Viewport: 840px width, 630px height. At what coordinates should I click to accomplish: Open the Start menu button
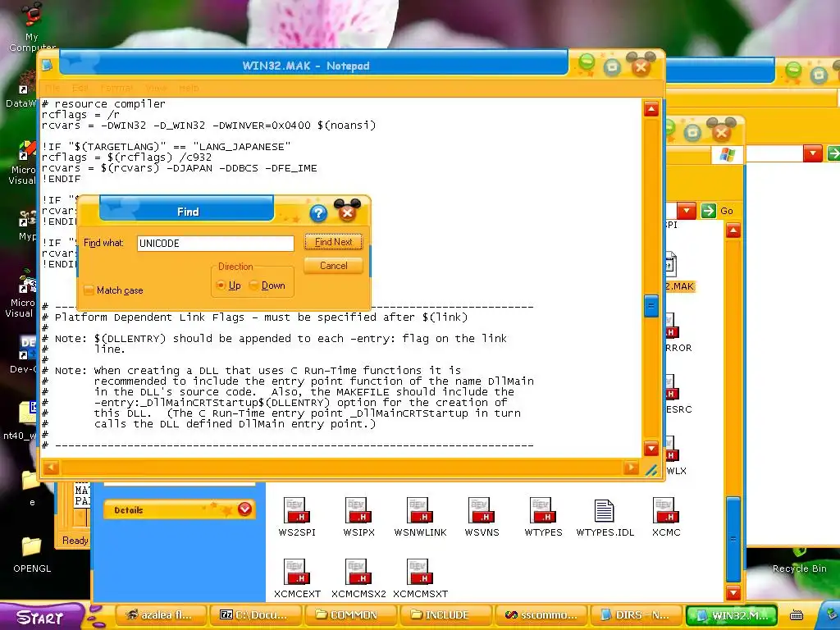[41, 617]
